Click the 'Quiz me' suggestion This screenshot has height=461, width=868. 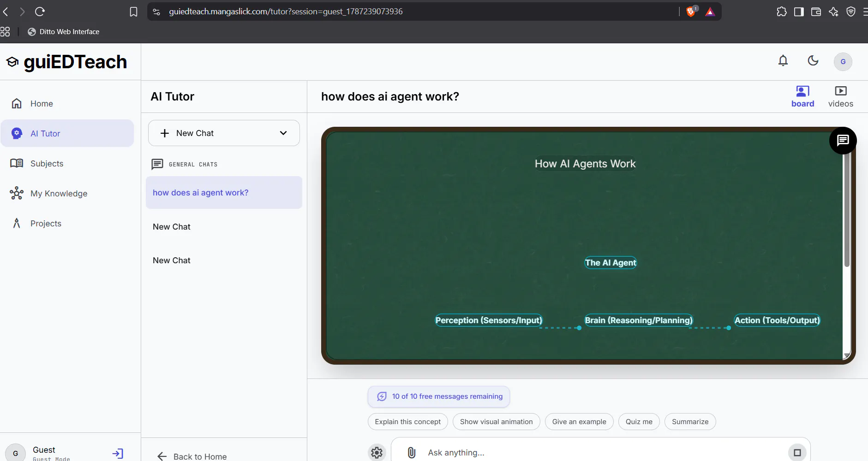pos(639,422)
